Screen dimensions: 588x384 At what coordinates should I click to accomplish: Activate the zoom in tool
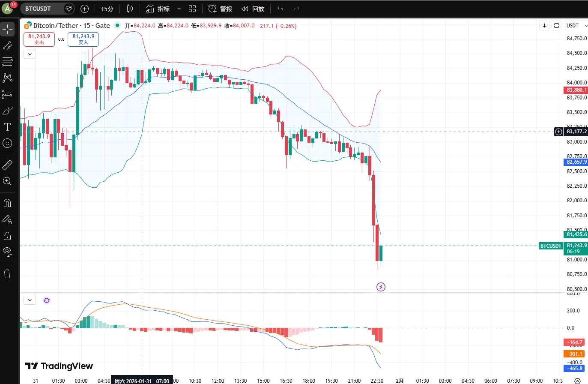[7, 181]
